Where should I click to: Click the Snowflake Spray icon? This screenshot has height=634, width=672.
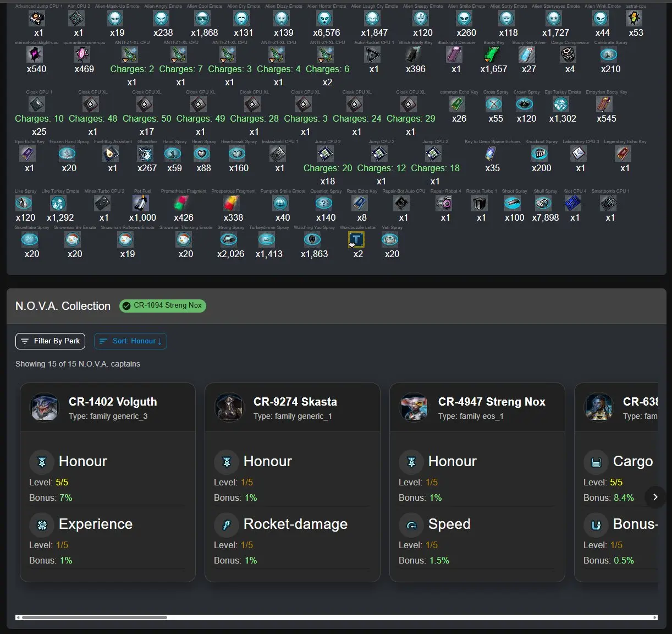[30, 239]
